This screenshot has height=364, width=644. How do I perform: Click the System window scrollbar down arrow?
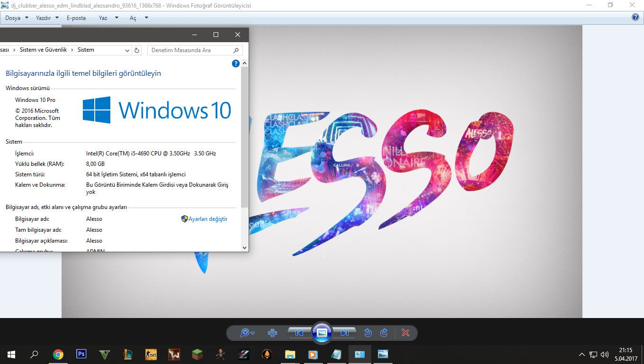click(x=245, y=247)
